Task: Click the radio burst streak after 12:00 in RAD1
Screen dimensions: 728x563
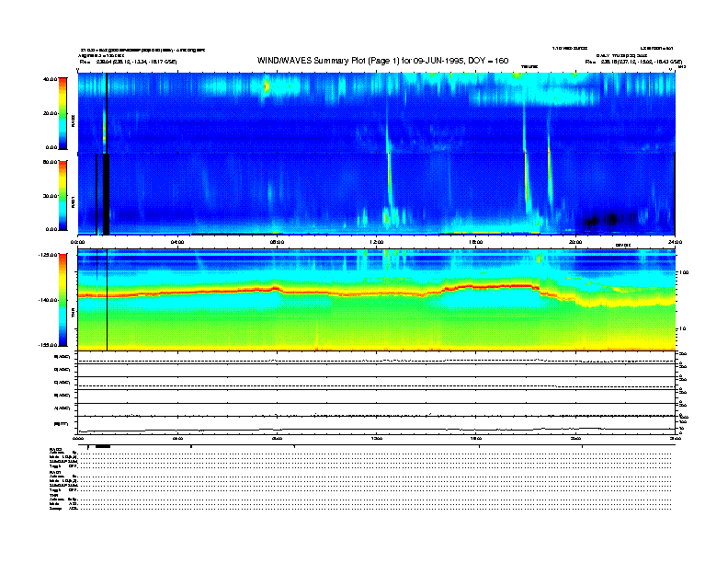Action: tap(390, 181)
